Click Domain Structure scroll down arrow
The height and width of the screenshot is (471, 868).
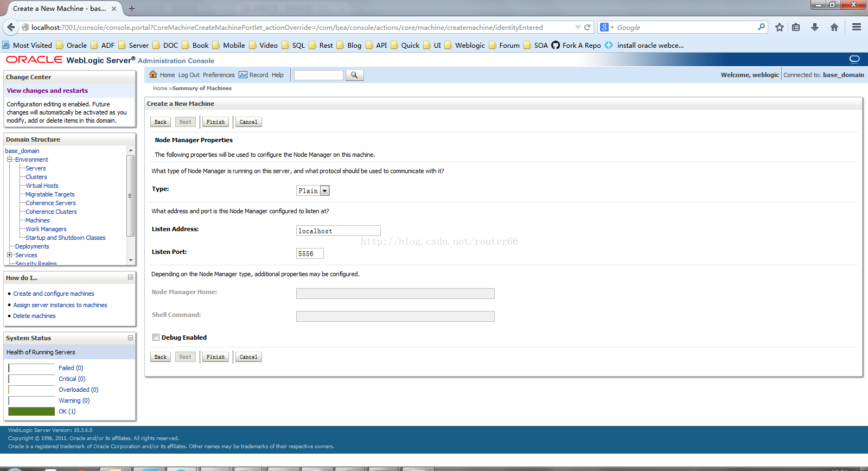click(130, 260)
